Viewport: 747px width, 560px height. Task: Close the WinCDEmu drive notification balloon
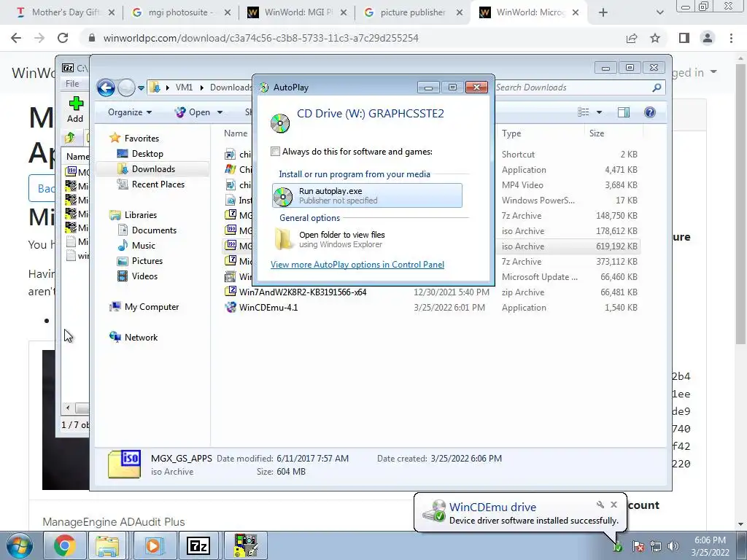614,505
